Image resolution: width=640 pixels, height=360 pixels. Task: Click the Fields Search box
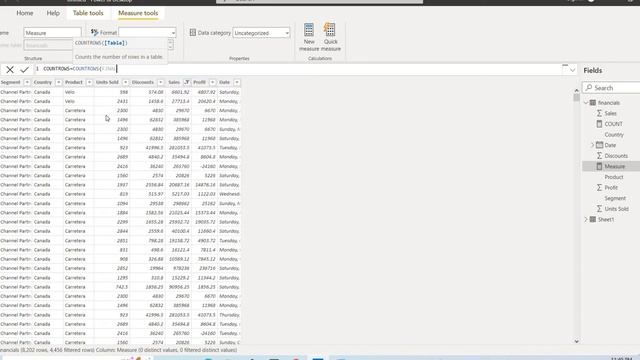(x=611, y=88)
